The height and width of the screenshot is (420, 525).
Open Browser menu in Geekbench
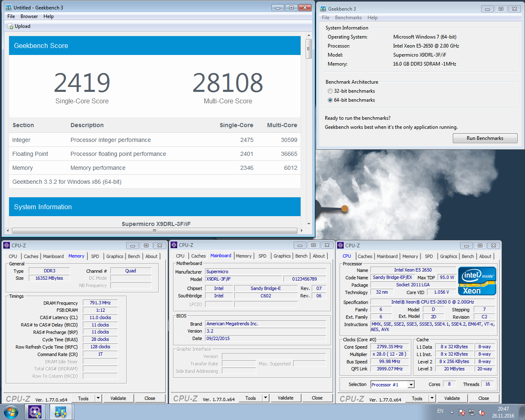click(29, 16)
